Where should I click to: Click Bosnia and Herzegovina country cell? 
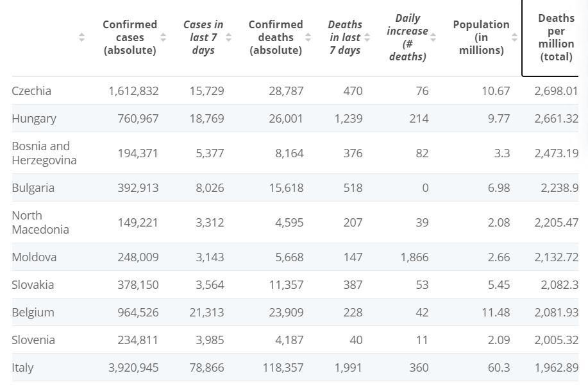click(x=44, y=153)
